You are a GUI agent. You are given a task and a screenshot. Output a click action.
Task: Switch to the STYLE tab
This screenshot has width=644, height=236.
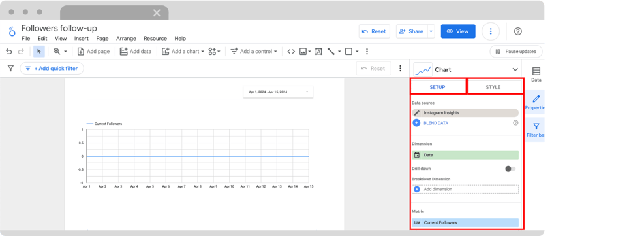pyautogui.click(x=493, y=87)
